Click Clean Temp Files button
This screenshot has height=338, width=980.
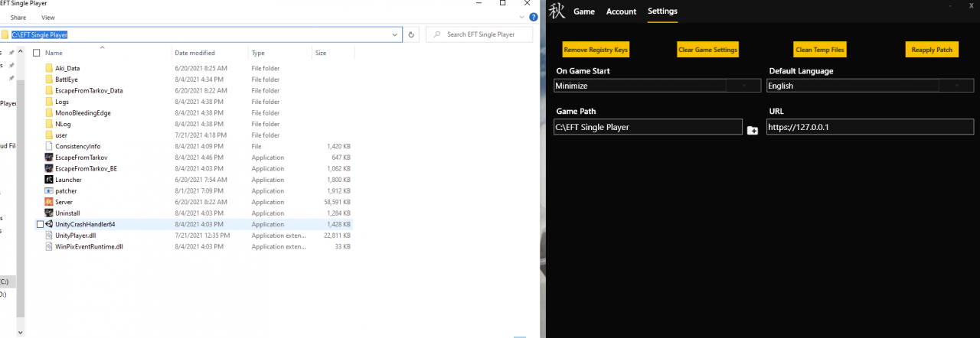click(820, 50)
